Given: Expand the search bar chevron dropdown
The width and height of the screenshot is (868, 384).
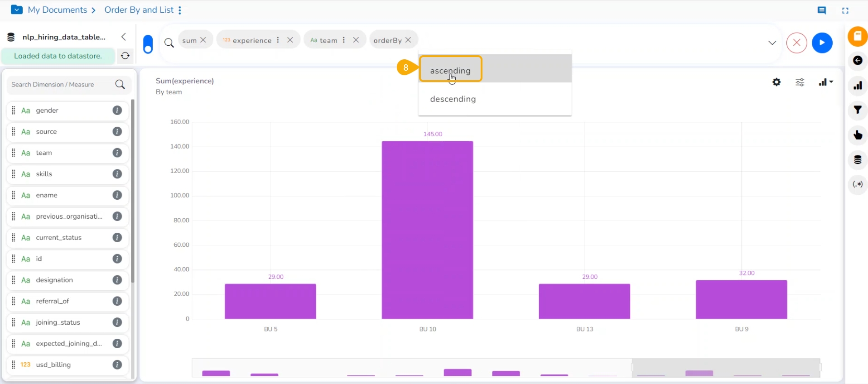Looking at the screenshot, I should [x=772, y=43].
